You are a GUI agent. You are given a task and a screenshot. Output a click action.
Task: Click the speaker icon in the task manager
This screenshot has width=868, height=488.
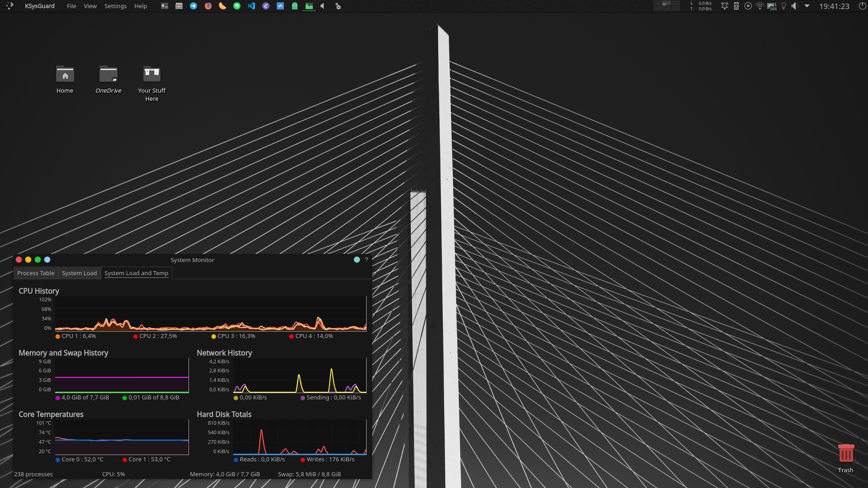coord(323,6)
